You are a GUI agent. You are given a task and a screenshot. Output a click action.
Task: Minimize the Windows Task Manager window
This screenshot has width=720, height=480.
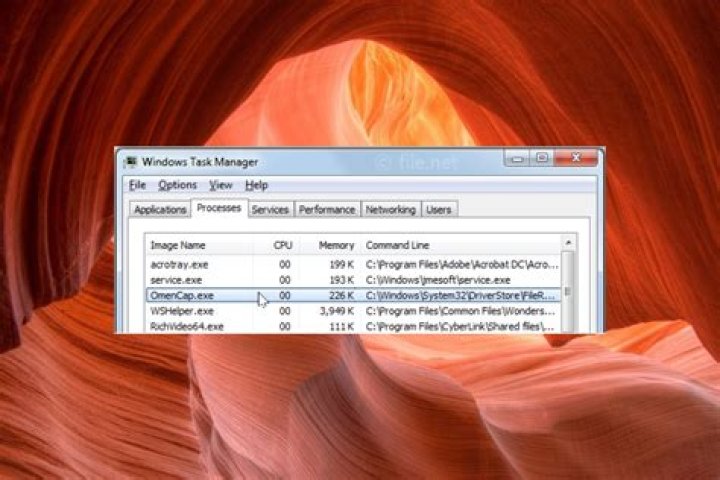point(517,158)
